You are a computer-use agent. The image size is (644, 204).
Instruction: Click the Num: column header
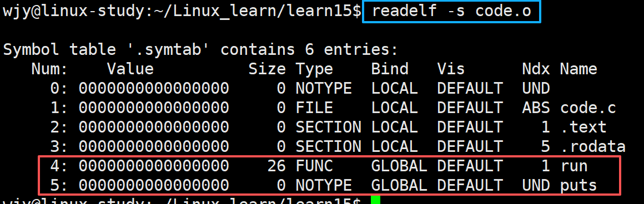[50, 69]
